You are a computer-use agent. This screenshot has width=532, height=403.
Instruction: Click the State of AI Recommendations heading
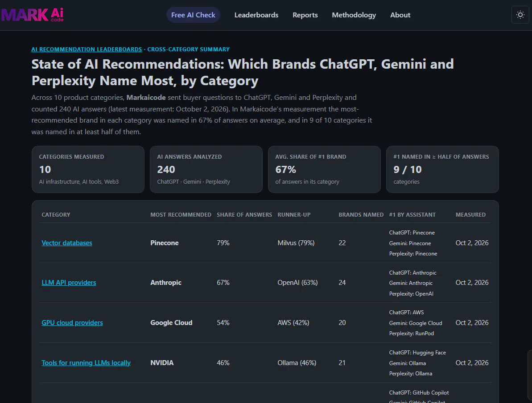[x=243, y=72]
